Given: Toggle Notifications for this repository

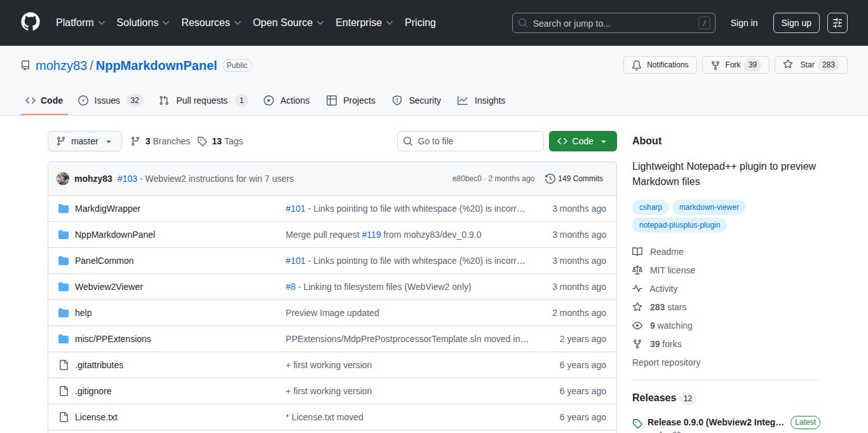Looking at the screenshot, I should (660, 65).
